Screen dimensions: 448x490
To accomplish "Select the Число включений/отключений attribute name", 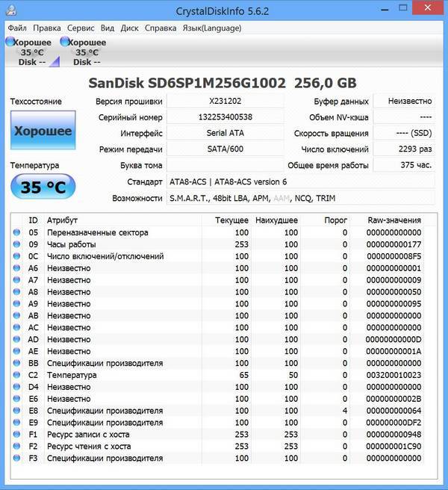I will point(105,256).
